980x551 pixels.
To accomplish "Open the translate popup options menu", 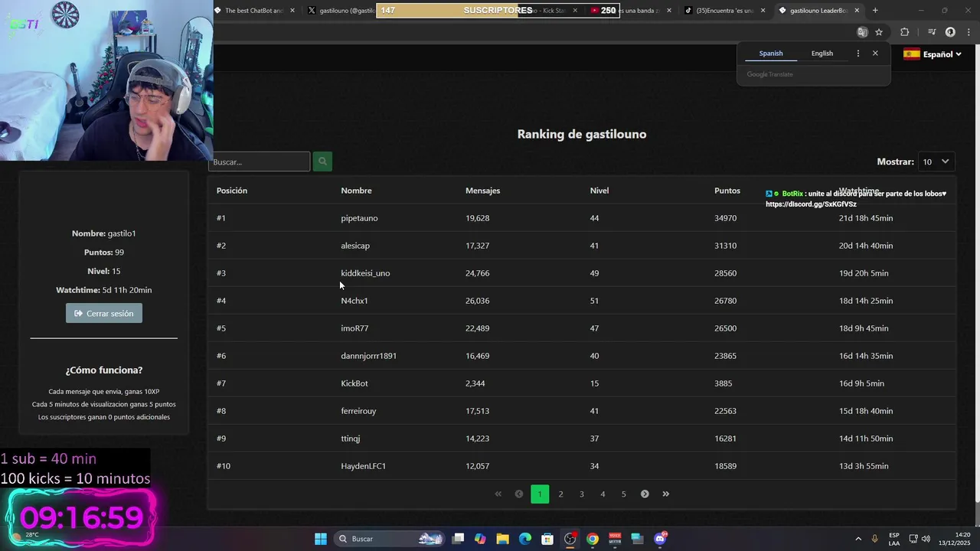I will (857, 54).
